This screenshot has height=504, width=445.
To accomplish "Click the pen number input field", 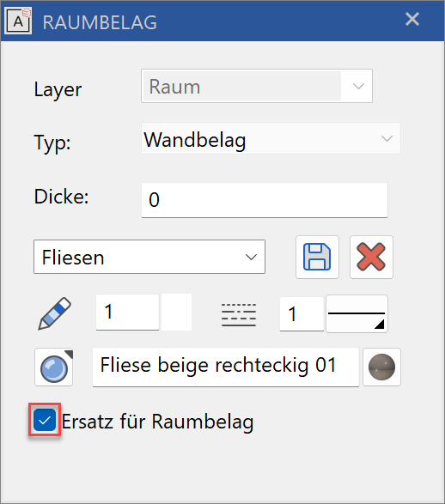I will point(127,312).
